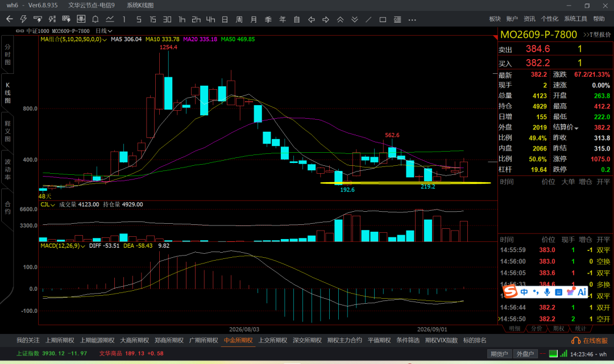This screenshot has width=614, height=364.
Task: Click the double down-arrow zoom icon
Action: 354,19
